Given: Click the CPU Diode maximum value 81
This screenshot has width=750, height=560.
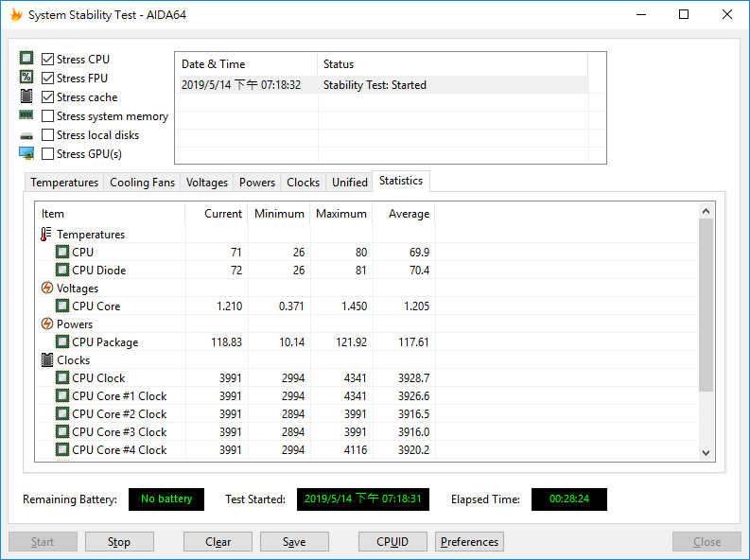Looking at the screenshot, I should [361, 271].
